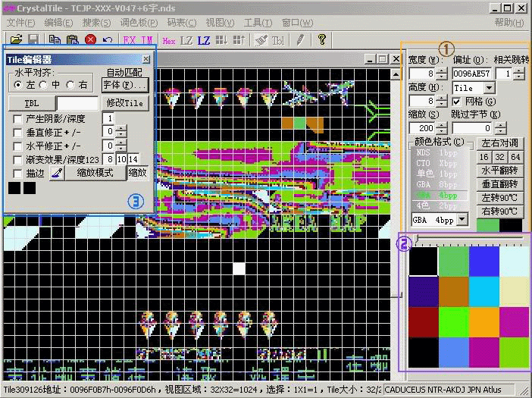Click the IM import toolbar icon

[x=146, y=40]
